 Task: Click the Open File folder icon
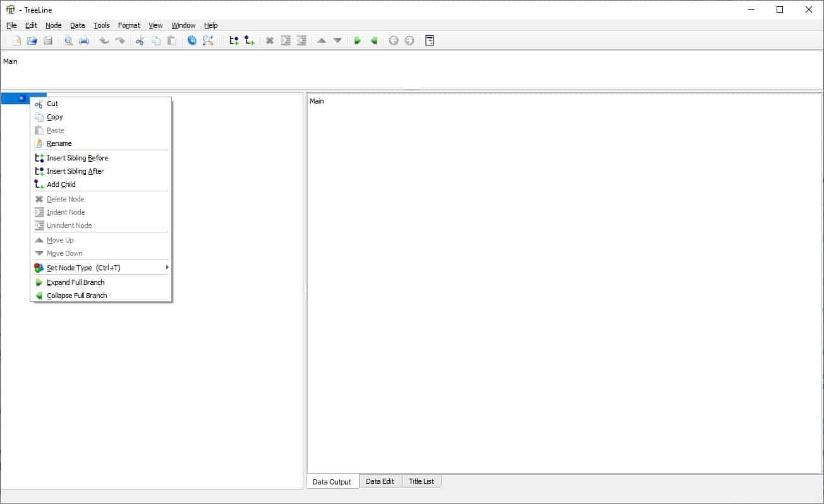32,40
